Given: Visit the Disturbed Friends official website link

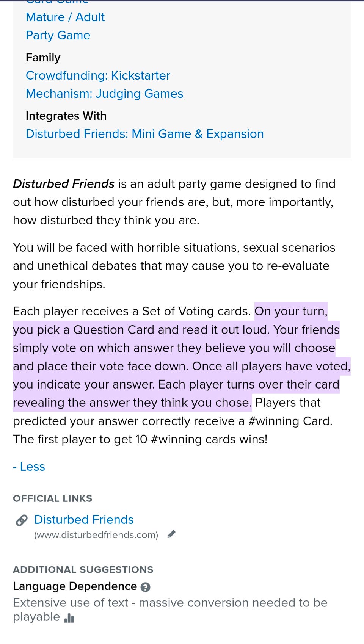Looking at the screenshot, I should click(x=84, y=520).
